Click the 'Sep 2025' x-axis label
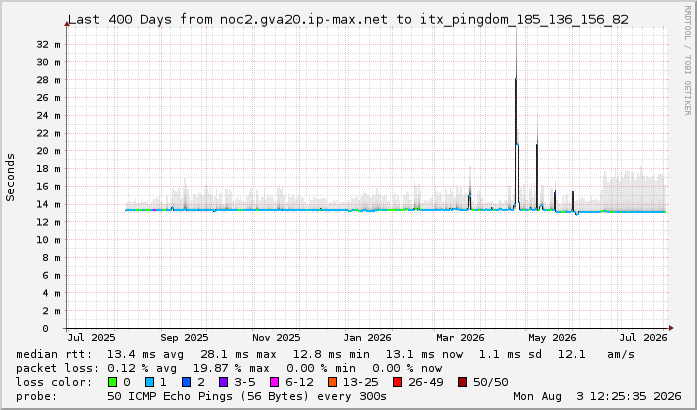Screen dimensions: 697x410 pos(184,338)
